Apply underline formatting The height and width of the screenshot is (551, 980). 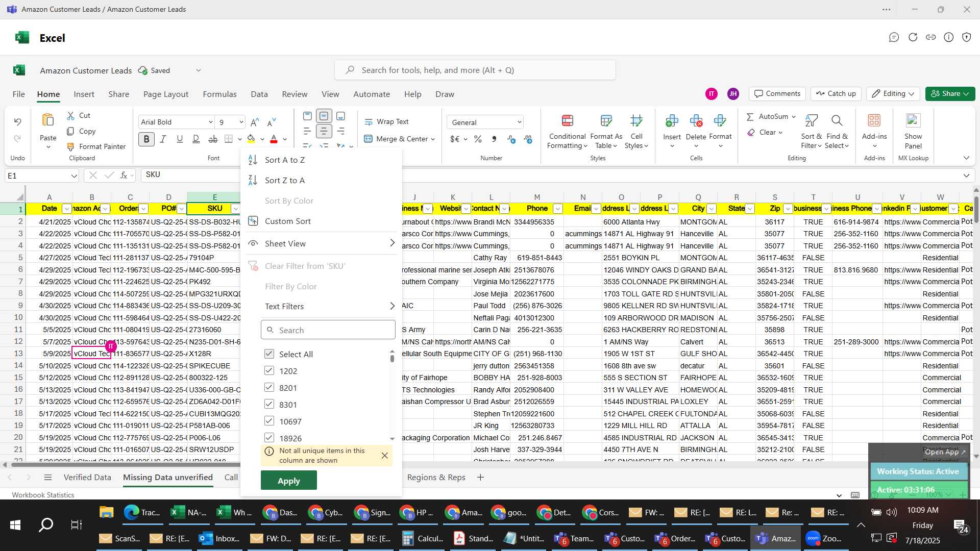[x=180, y=139]
